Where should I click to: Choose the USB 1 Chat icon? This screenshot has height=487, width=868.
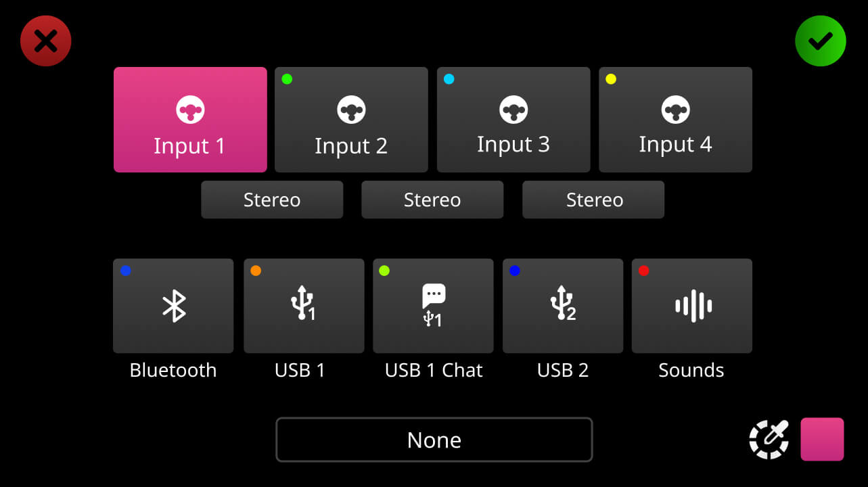[x=433, y=306]
